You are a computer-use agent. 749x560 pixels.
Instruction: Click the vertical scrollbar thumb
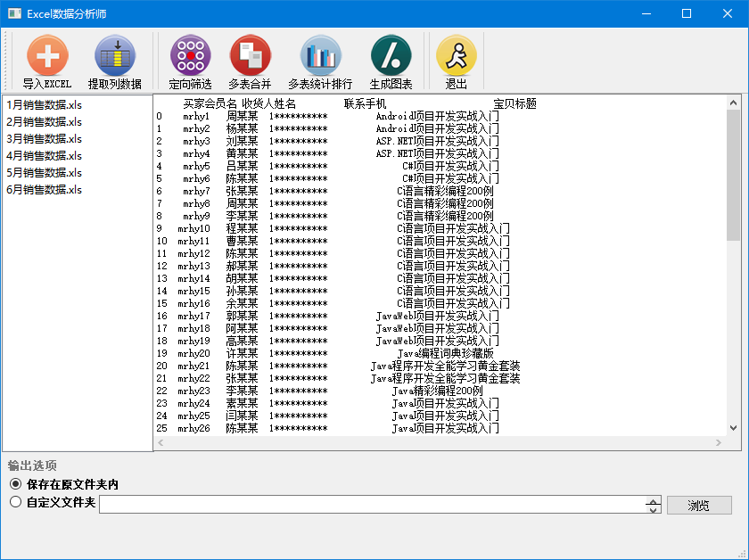(733, 175)
